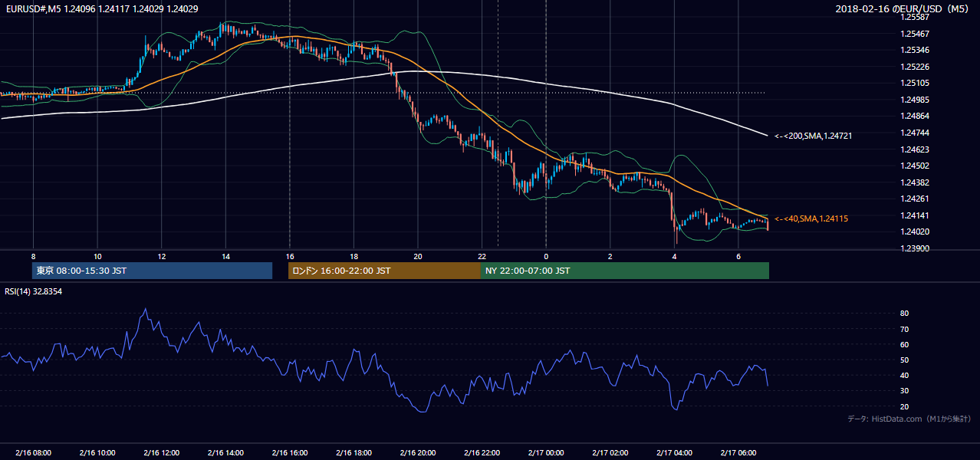Click price axis label 1.24623
This screenshot has height=460, width=980.
tap(915, 149)
